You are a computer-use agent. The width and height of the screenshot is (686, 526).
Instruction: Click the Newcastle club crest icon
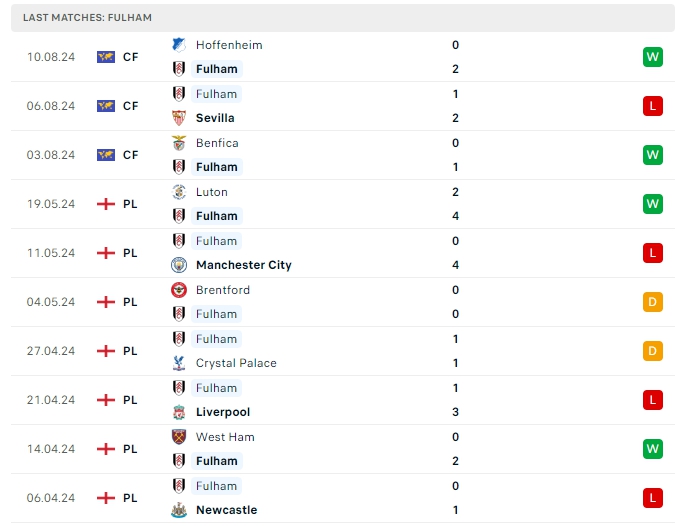[x=178, y=510]
